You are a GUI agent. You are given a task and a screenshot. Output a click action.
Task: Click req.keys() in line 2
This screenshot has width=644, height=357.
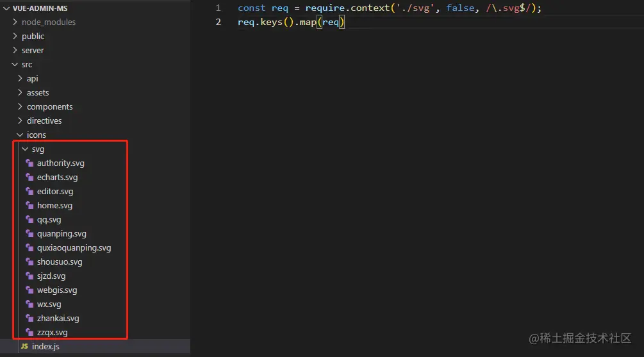[x=265, y=22]
